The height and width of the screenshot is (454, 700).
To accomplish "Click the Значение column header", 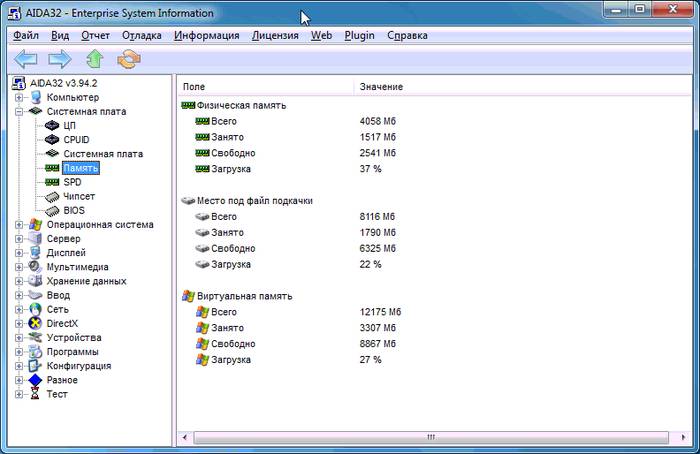I will [x=381, y=87].
